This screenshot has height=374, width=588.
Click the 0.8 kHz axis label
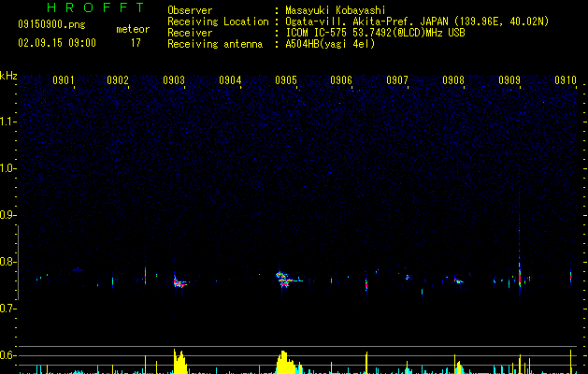pyautogui.click(x=8, y=262)
